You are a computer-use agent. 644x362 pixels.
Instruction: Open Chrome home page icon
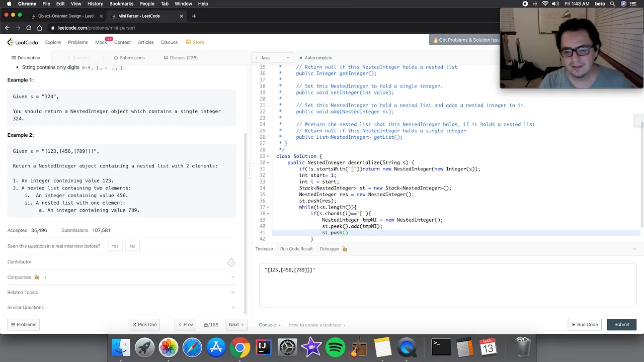pos(40,28)
